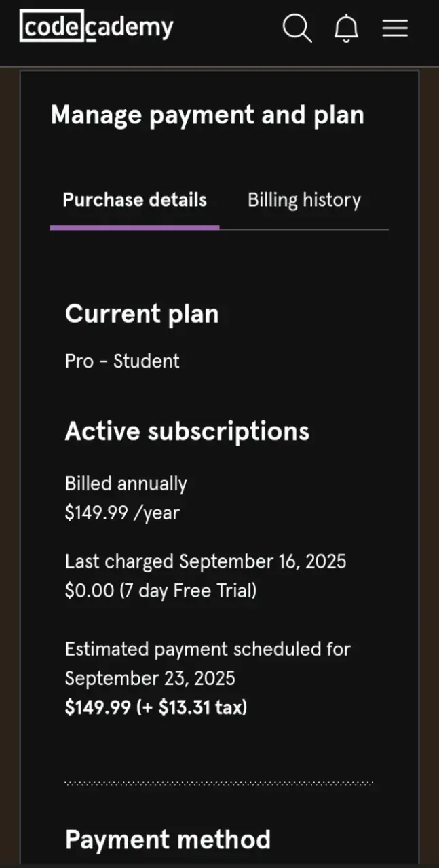Viewport: 439px width, 868px height.
Task: Open notifications via the bell icon
Action: 346,28
